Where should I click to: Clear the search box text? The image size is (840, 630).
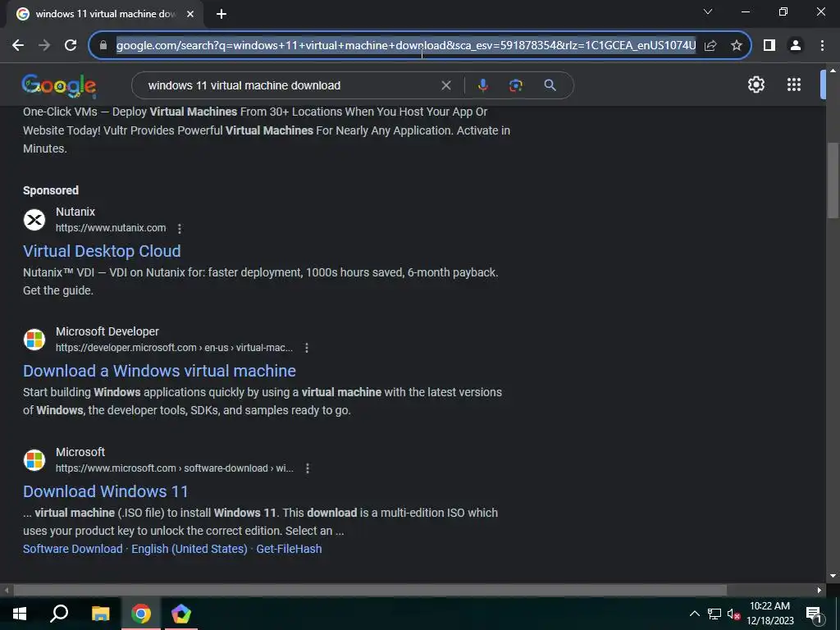pos(445,85)
